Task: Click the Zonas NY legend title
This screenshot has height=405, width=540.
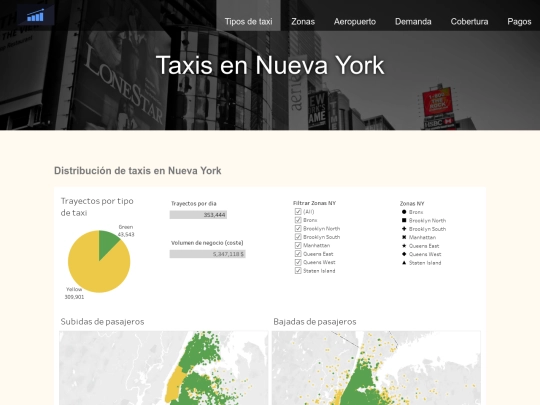Action: [x=412, y=204]
